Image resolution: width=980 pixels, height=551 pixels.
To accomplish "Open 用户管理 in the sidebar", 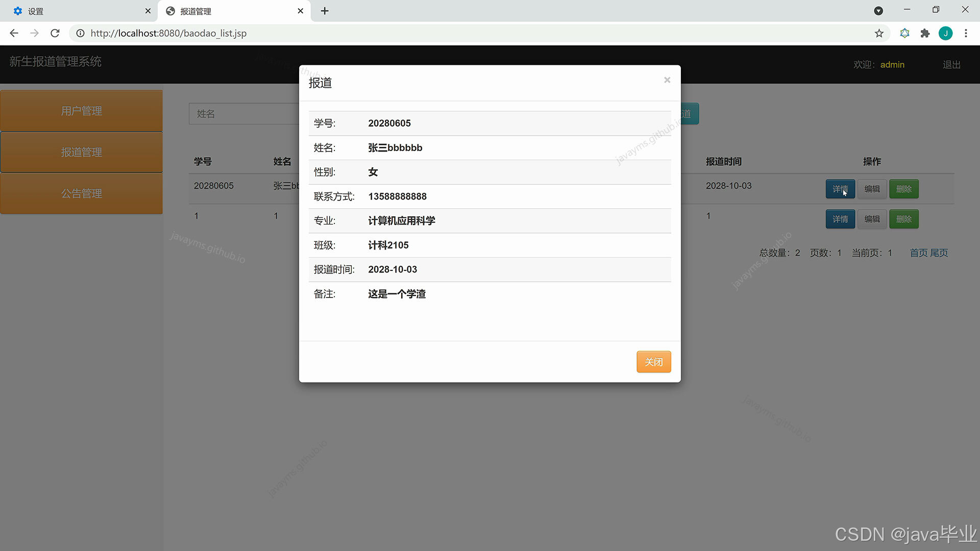I will point(81,111).
